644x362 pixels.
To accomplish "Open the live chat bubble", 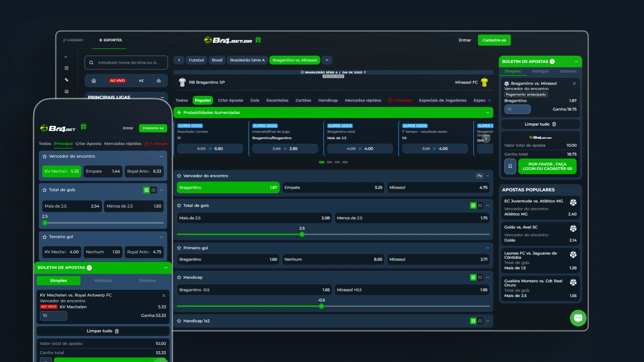I will (578, 318).
